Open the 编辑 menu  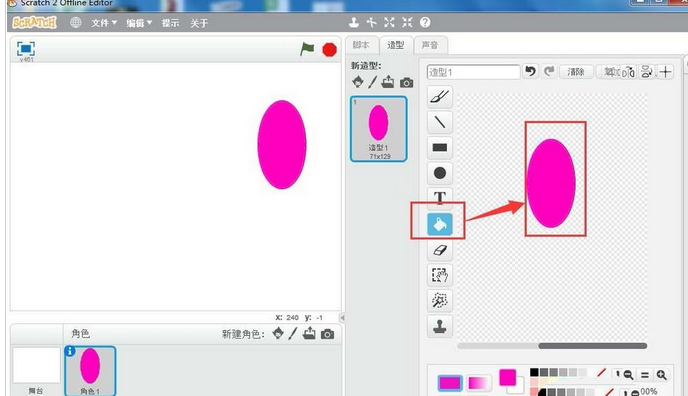139,23
